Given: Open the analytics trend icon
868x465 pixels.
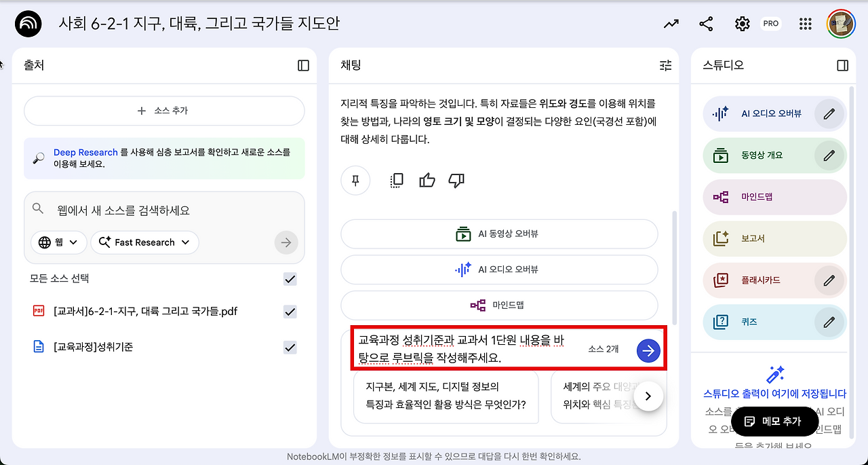Looking at the screenshot, I should 671,24.
